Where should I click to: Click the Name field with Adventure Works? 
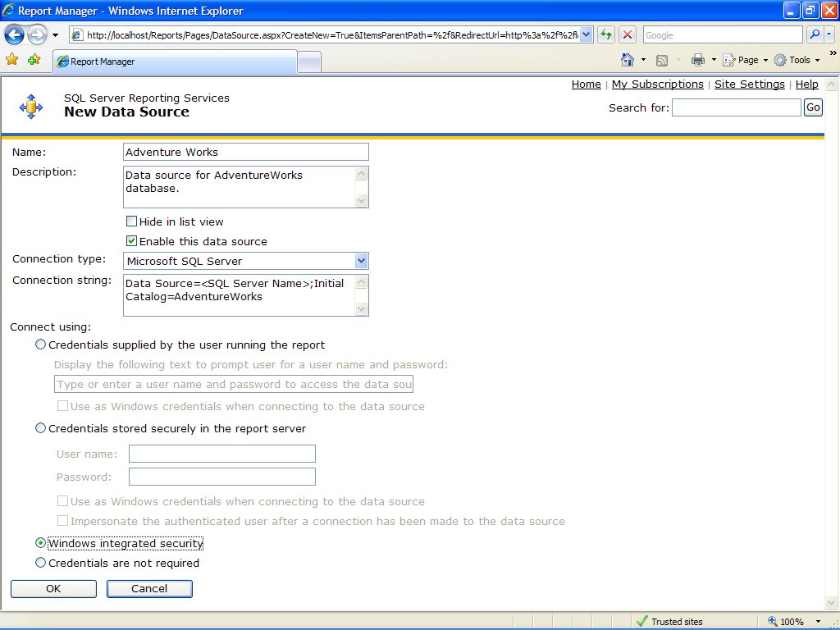click(x=246, y=152)
